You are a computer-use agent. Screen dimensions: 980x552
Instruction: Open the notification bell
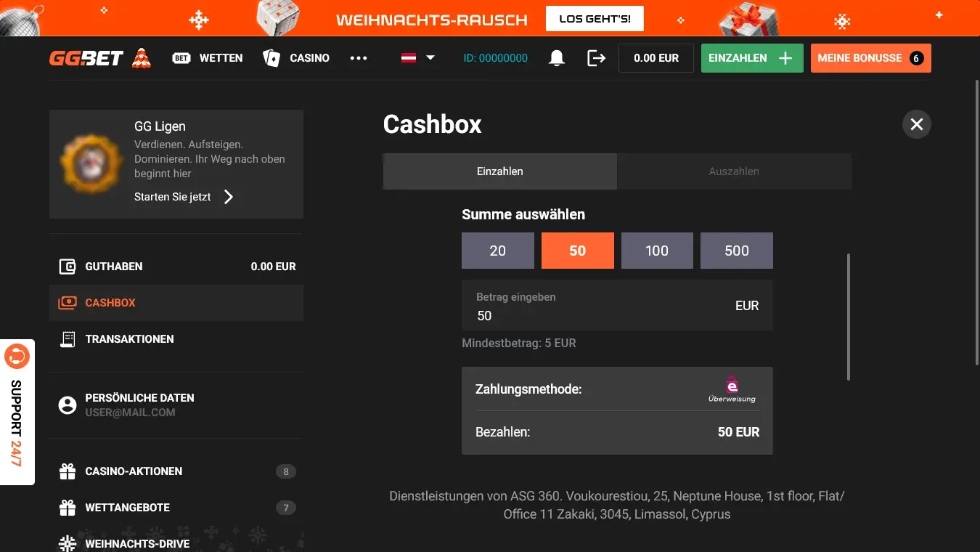coord(556,57)
